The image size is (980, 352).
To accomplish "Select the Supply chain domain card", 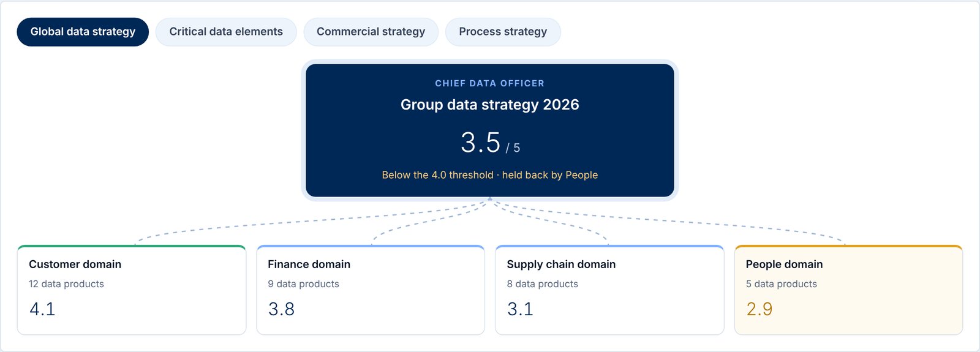I will pos(609,290).
